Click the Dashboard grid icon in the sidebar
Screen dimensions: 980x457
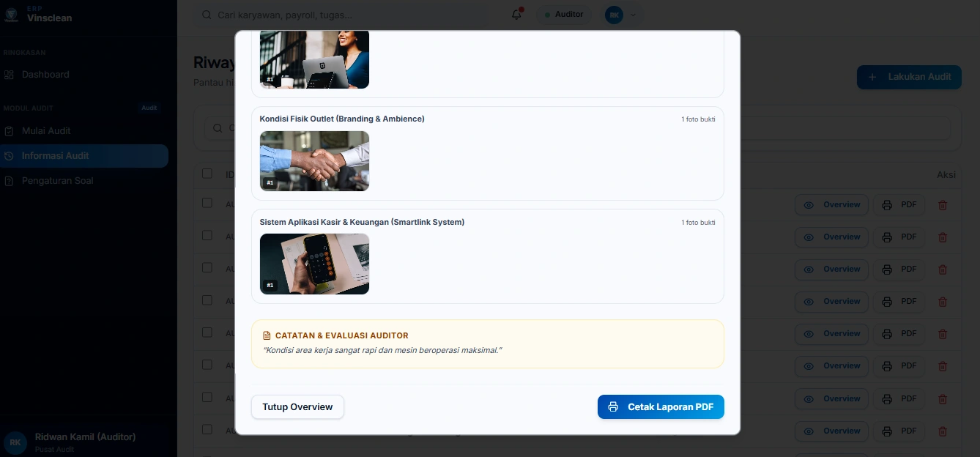tap(10, 75)
